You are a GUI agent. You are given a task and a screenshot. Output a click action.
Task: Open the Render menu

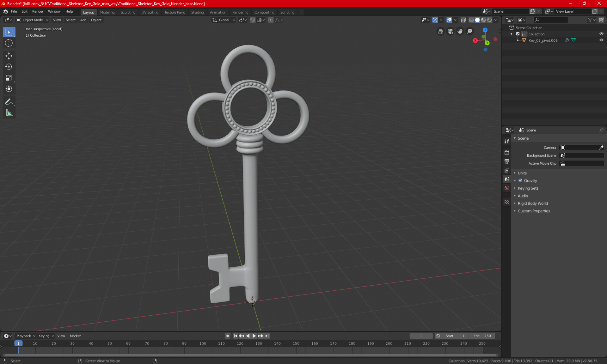click(38, 11)
